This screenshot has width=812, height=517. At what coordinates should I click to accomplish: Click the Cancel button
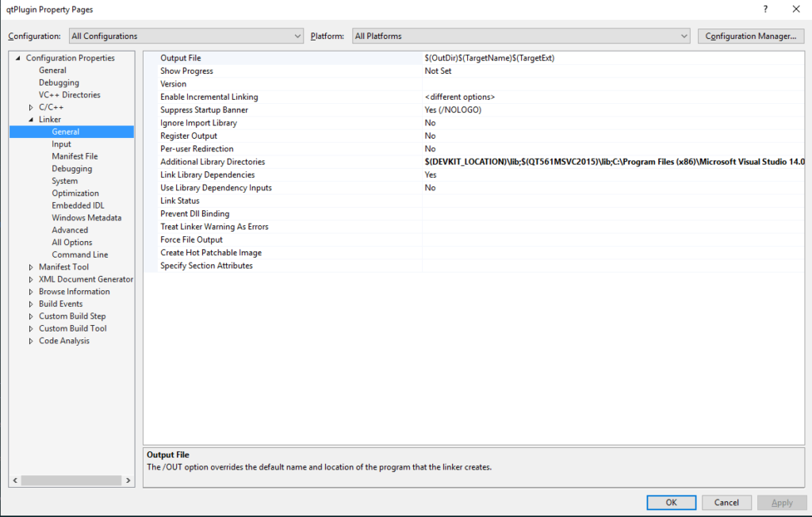tap(726, 503)
